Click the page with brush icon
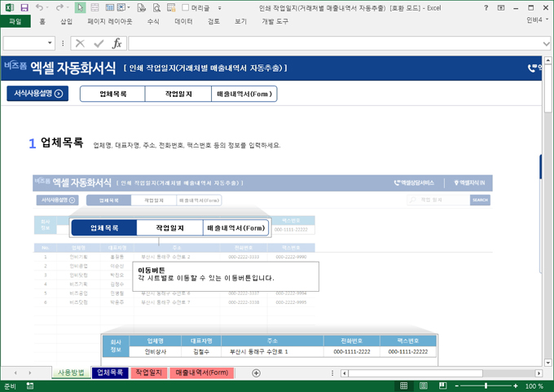The image size is (554, 392). (141, 7)
